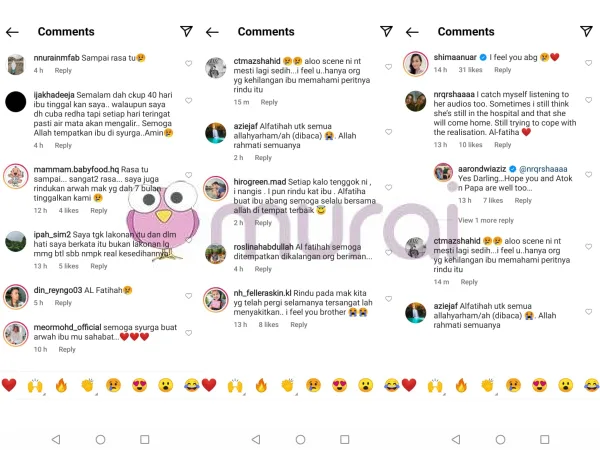Open mammam.babyfood.hq profile picture
600x450 pixels.
coord(16,176)
